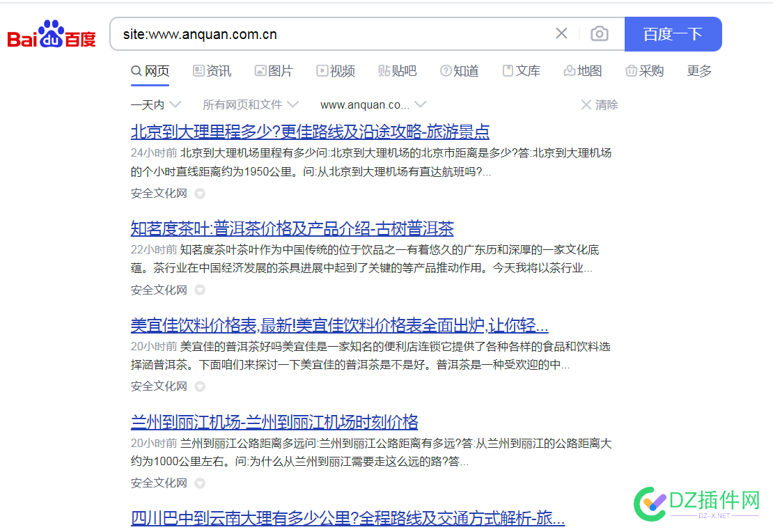773x532 pixels.
Task: Expand 所有网页和文件 filter dropdown
Action: click(x=251, y=104)
